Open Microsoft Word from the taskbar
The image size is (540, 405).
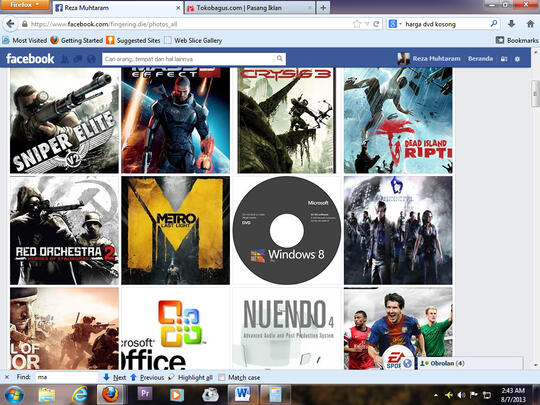243,395
